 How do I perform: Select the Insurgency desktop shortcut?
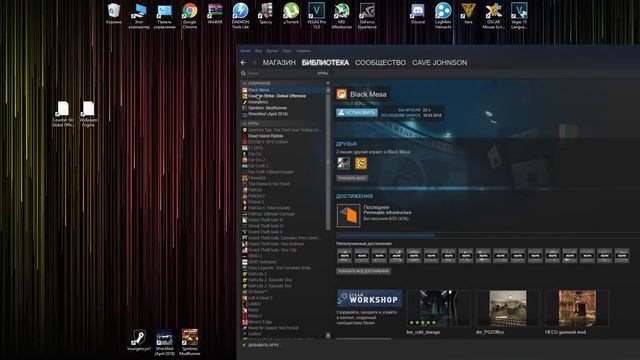[139, 340]
